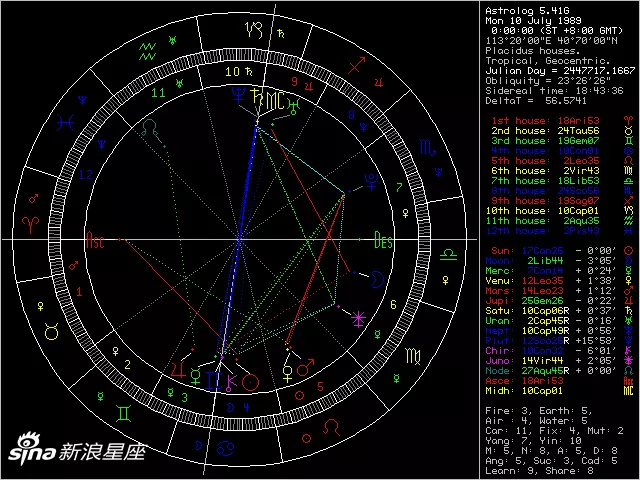
Task: Click the 'Satu: 10Cap06R' row
Action: click(559, 311)
